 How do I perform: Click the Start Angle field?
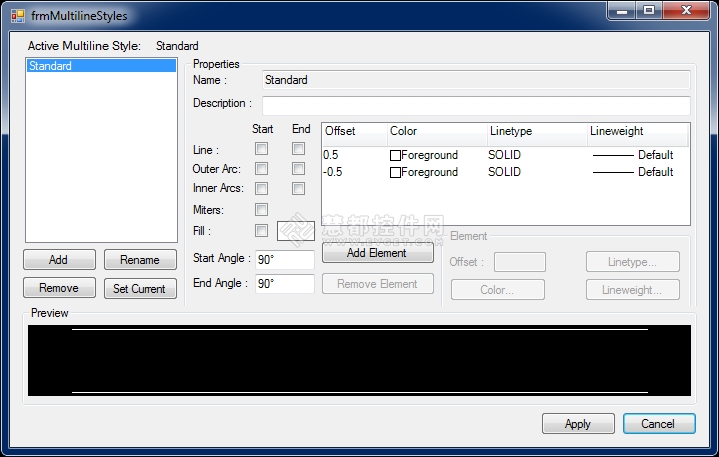pos(285,259)
